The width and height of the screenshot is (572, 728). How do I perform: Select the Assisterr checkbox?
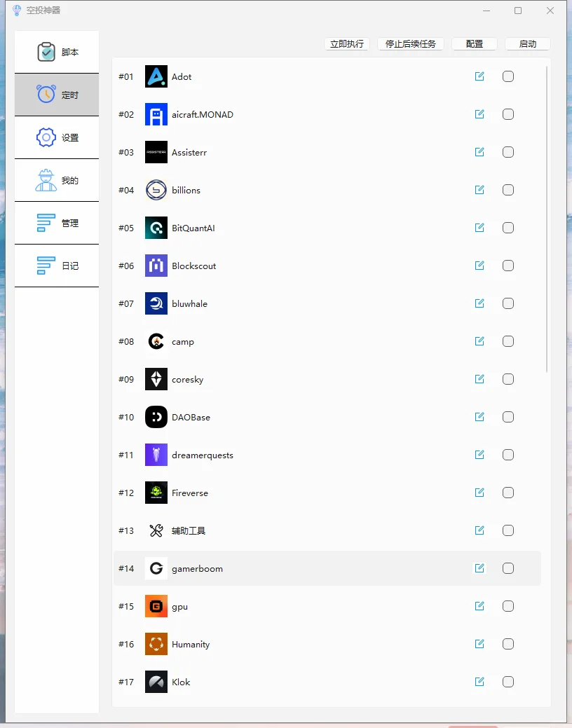[508, 152]
